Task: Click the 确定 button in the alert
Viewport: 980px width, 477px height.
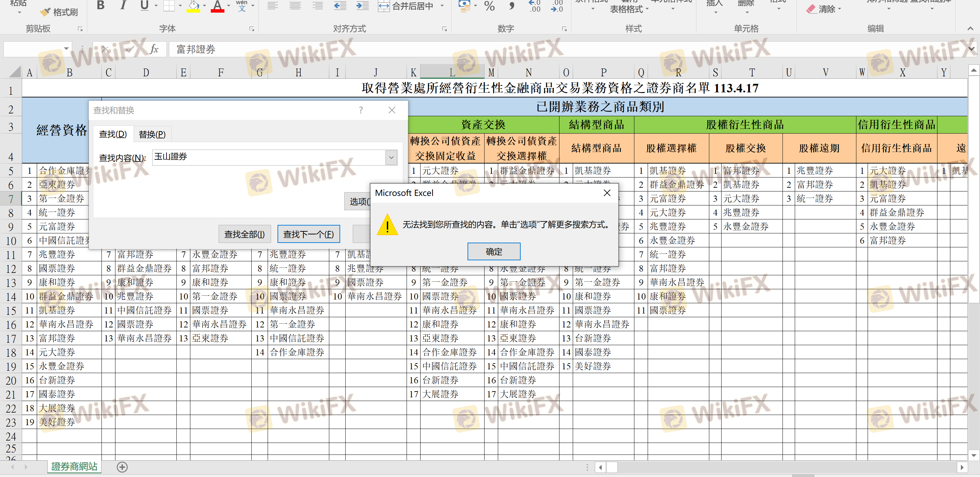Action: click(493, 252)
